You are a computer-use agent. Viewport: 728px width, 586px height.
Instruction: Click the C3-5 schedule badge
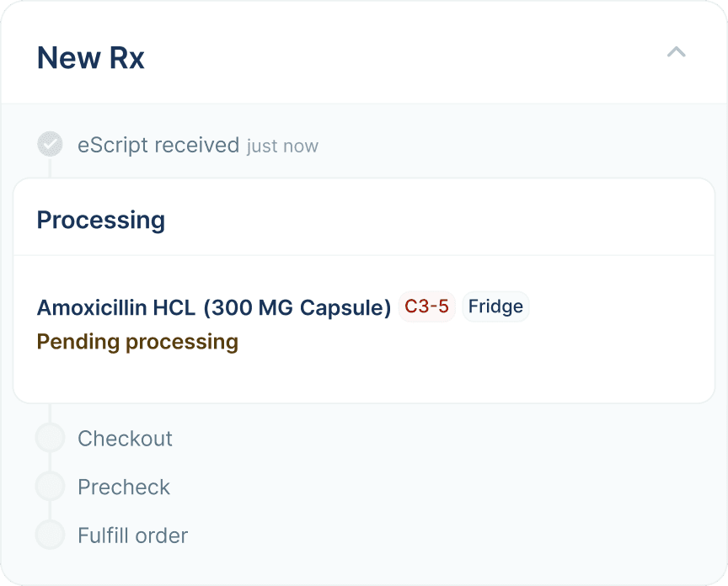click(x=426, y=306)
